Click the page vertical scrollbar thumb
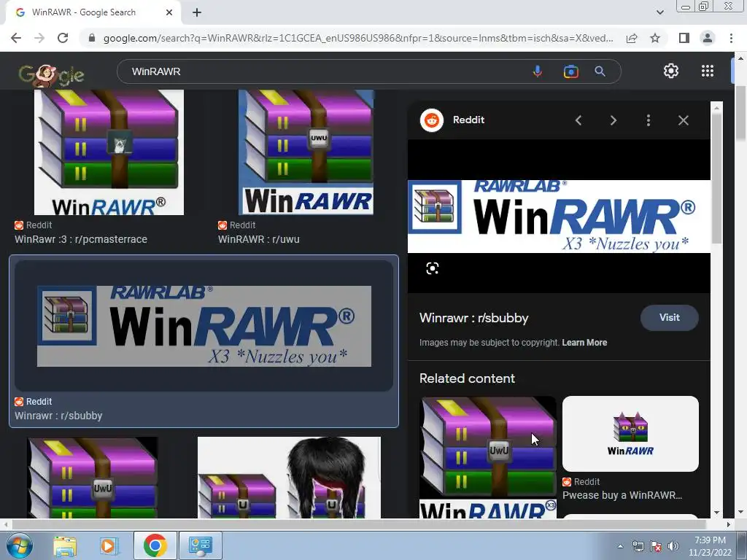Image resolution: width=747 pixels, height=560 pixels. pyautogui.click(x=740, y=114)
